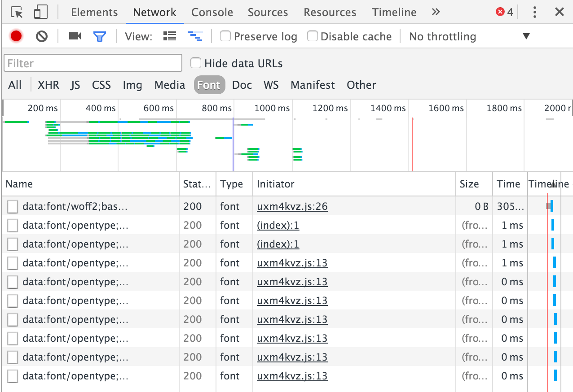Select the first font request checkbox
This screenshot has width=573, height=392.
(12, 206)
